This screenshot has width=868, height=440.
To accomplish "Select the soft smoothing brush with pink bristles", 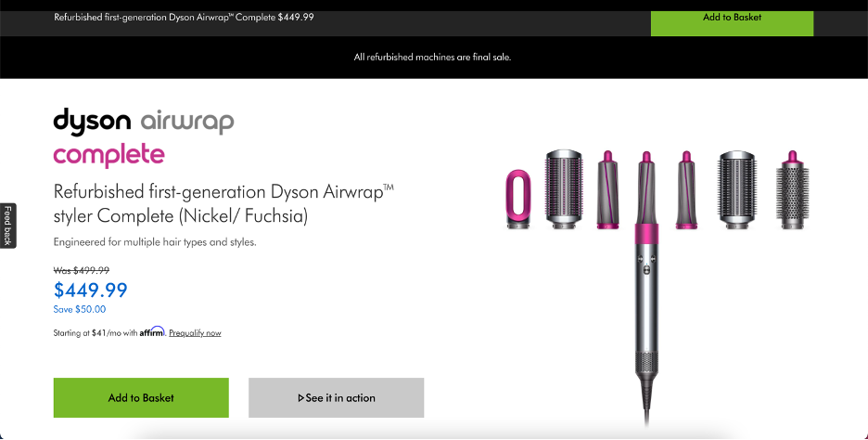I will [x=564, y=189].
